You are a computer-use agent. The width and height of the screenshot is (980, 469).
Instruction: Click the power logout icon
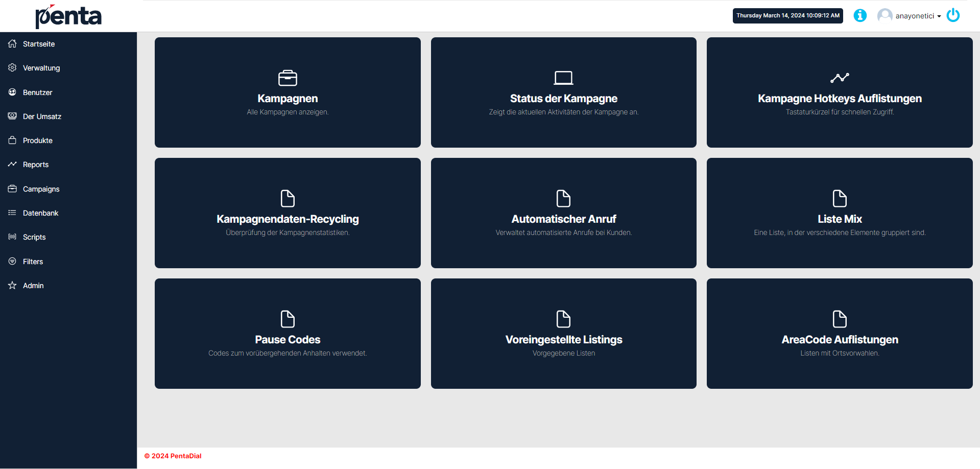pyautogui.click(x=953, y=15)
